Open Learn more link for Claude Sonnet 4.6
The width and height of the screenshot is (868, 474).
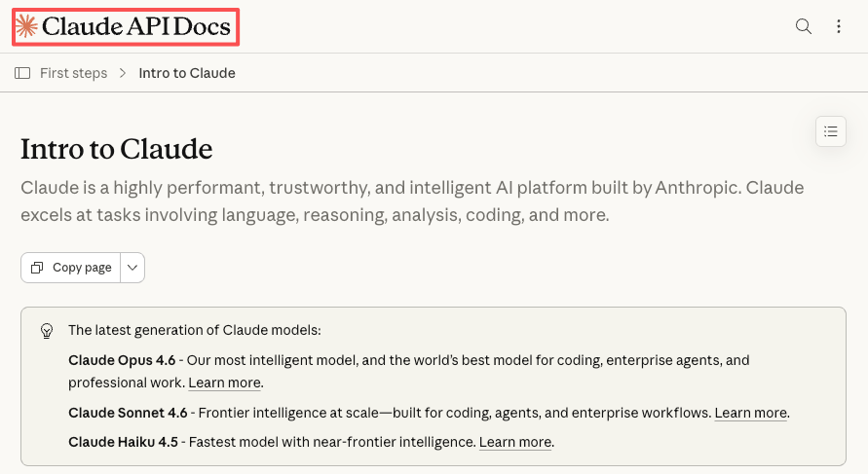point(750,413)
